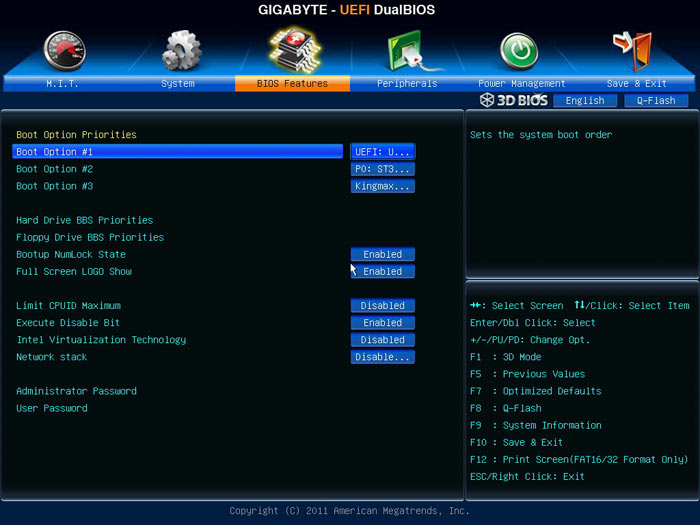
Task: Click the Save & Exit door icon
Action: click(x=633, y=51)
